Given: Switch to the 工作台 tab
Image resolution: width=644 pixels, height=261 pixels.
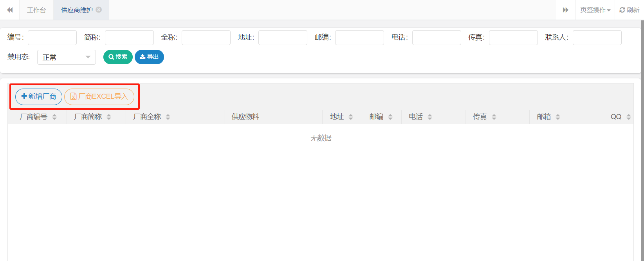Looking at the screenshot, I should pos(36,10).
